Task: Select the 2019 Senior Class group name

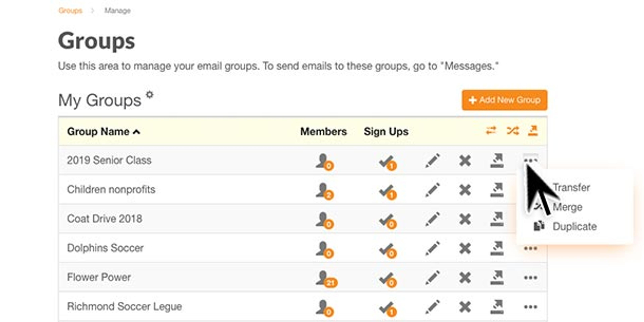Action: click(109, 160)
